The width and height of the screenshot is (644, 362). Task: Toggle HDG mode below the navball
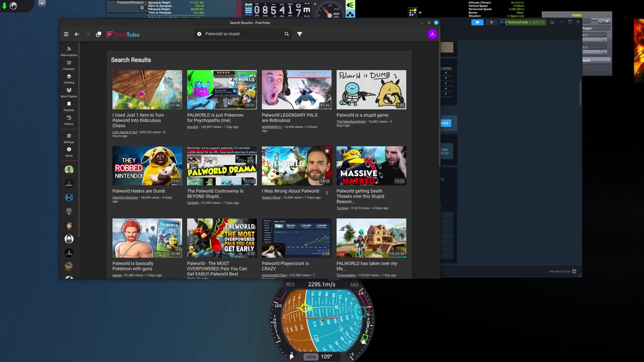pos(311,357)
